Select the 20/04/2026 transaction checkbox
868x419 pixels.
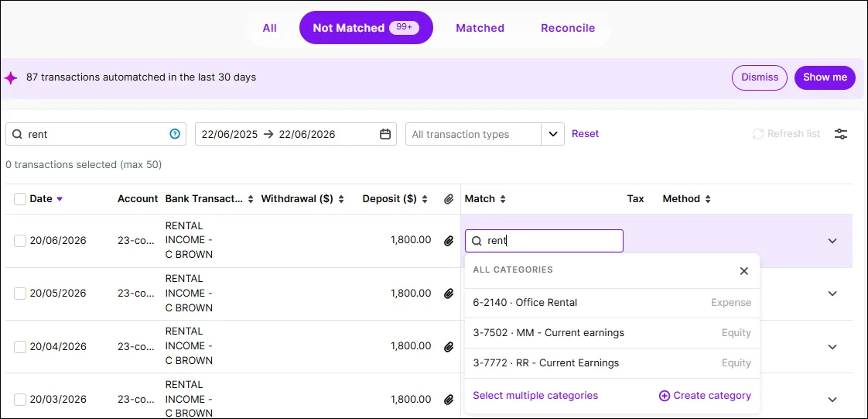tap(20, 346)
